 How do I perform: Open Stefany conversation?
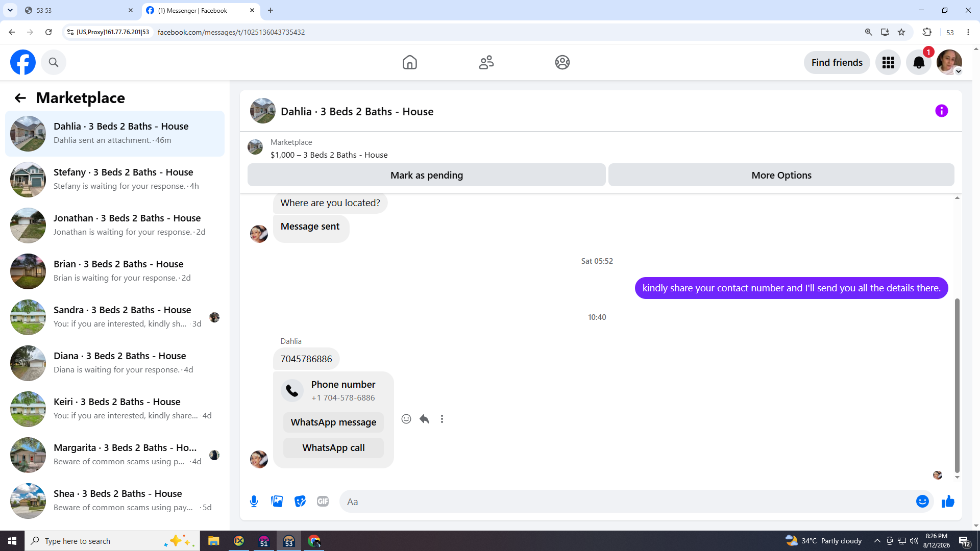tap(115, 180)
